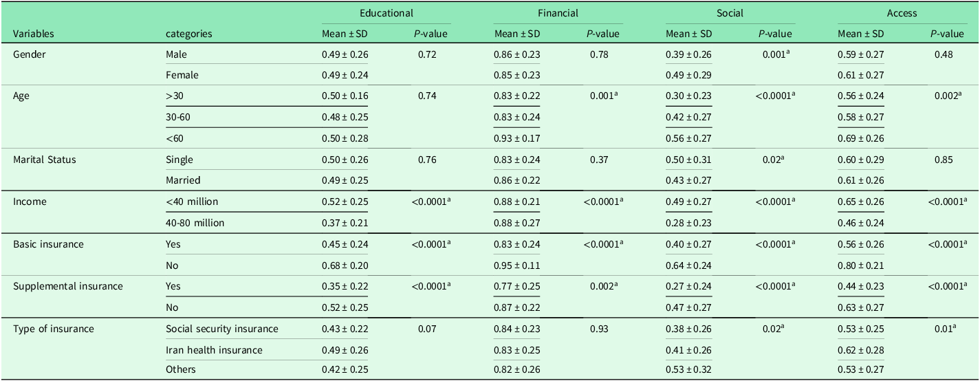Screen dimensions: 980x381
Task: Select the Gender row label
Action: click(30, 54)
